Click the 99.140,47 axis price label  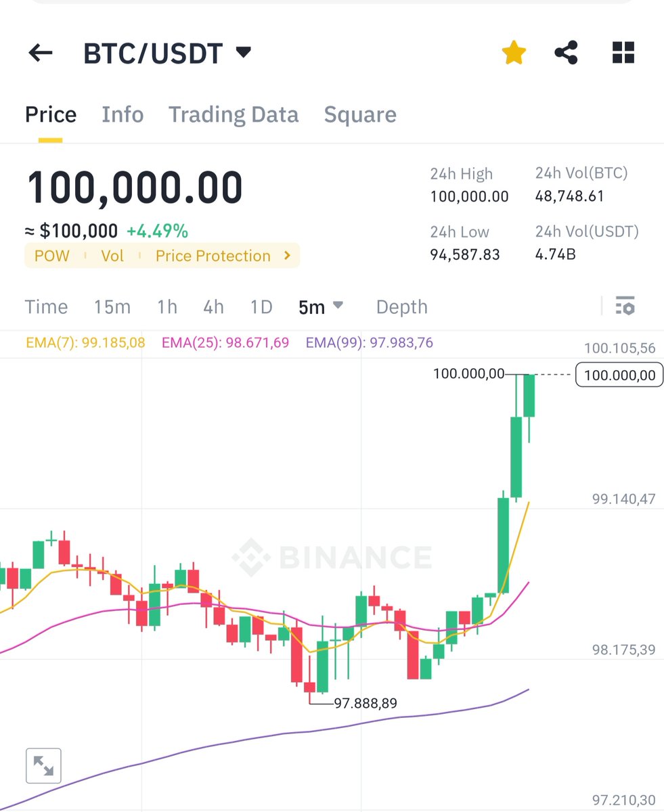(623, 499)
